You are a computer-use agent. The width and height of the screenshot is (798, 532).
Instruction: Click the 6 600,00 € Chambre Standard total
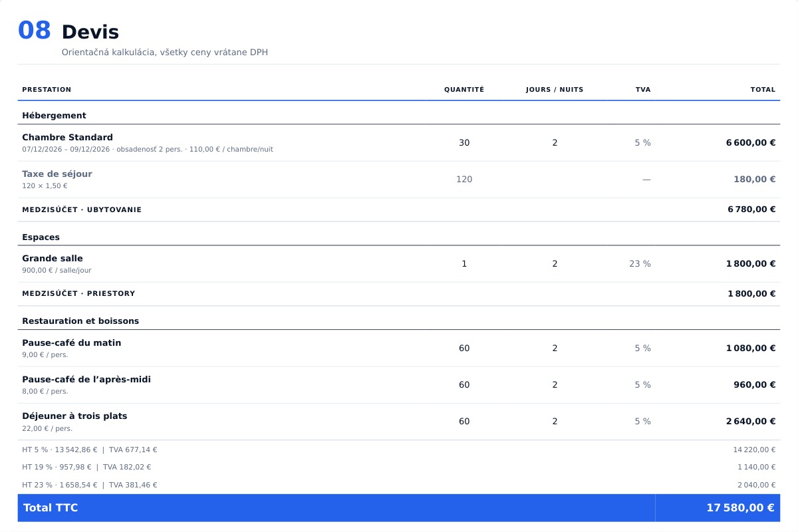coord(751,143)
